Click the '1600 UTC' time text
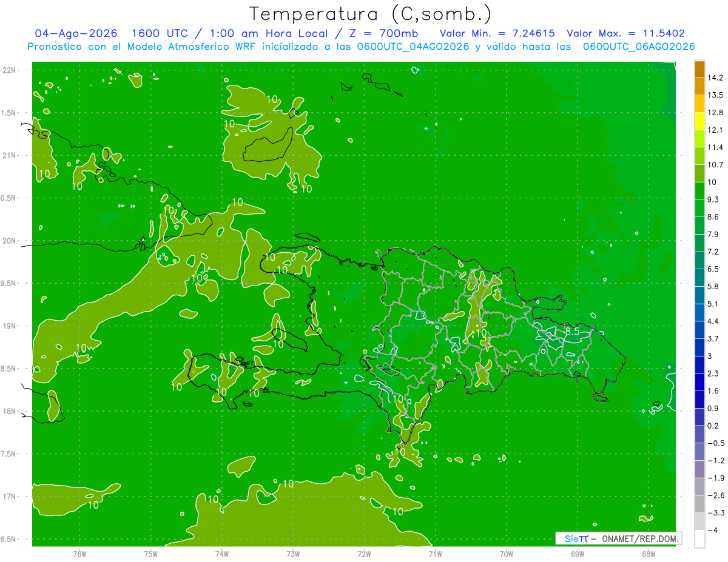 [158, 33]
